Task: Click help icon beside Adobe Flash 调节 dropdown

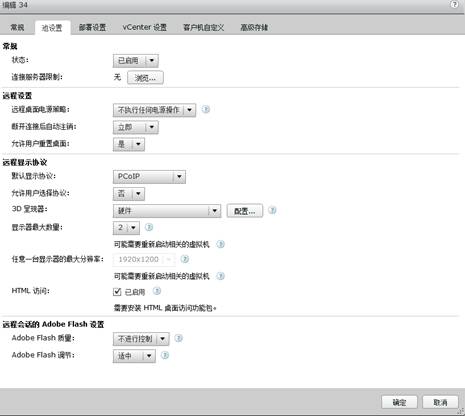Action: [x=165, y=355]
